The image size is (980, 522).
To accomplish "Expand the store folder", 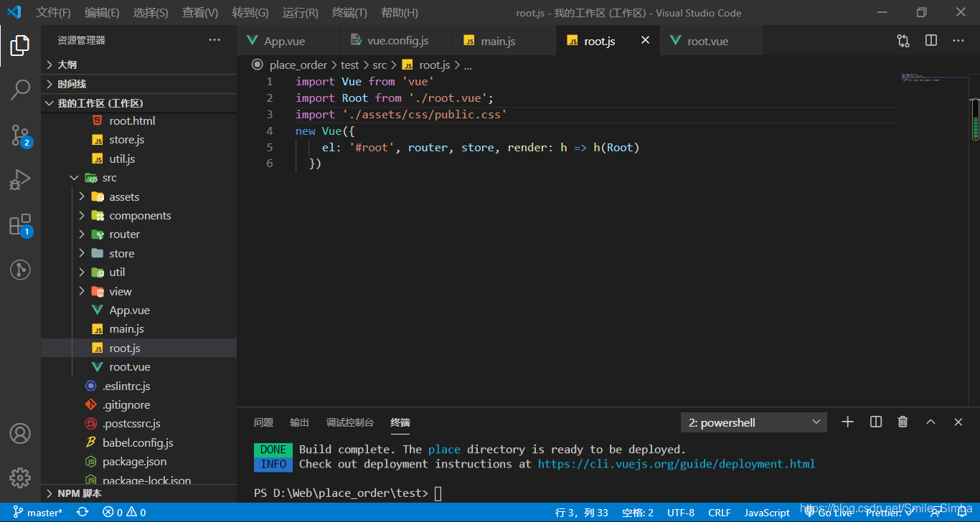I will click(138, 254).
